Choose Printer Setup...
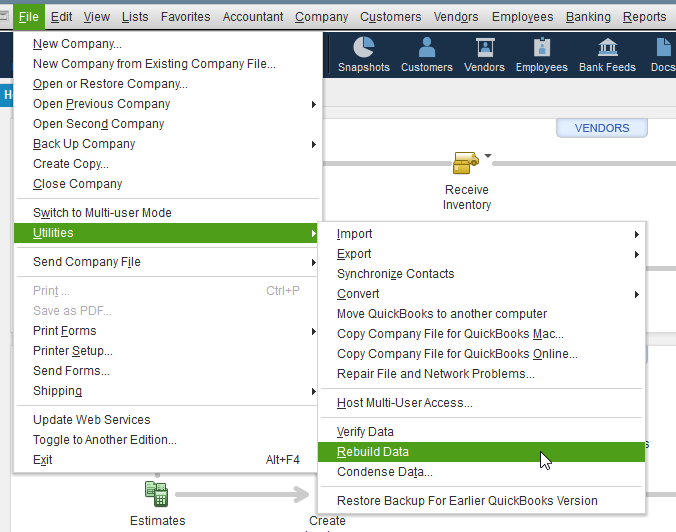This screenshot has width=676, height=532. click(x=166, y=351)
